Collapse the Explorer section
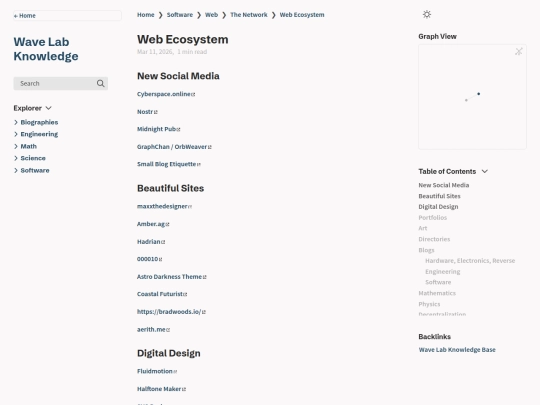 coord(32,108)
